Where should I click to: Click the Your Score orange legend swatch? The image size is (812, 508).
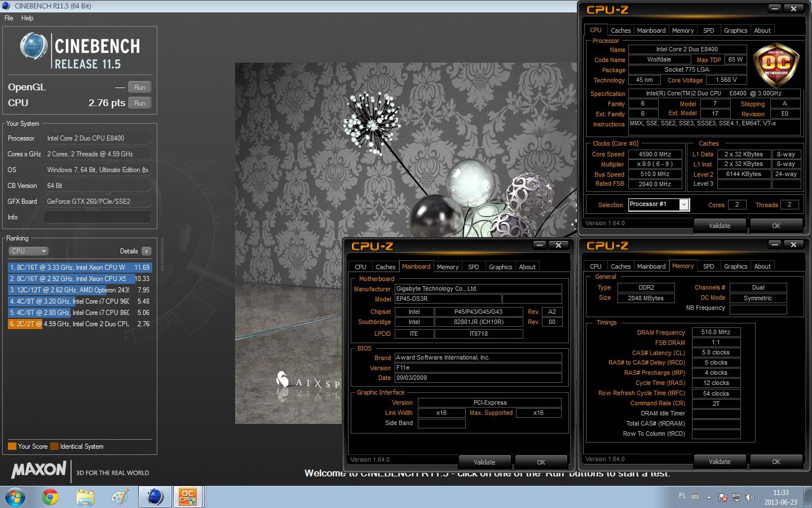tap(12, 446)
